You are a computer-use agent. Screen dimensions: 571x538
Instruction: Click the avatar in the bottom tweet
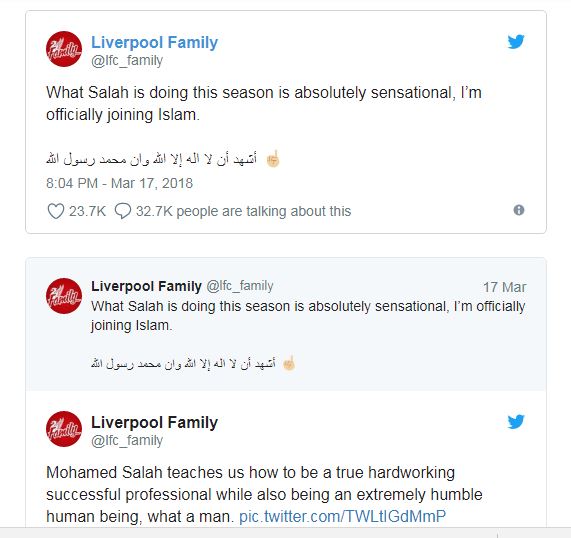tap(64, 429)
